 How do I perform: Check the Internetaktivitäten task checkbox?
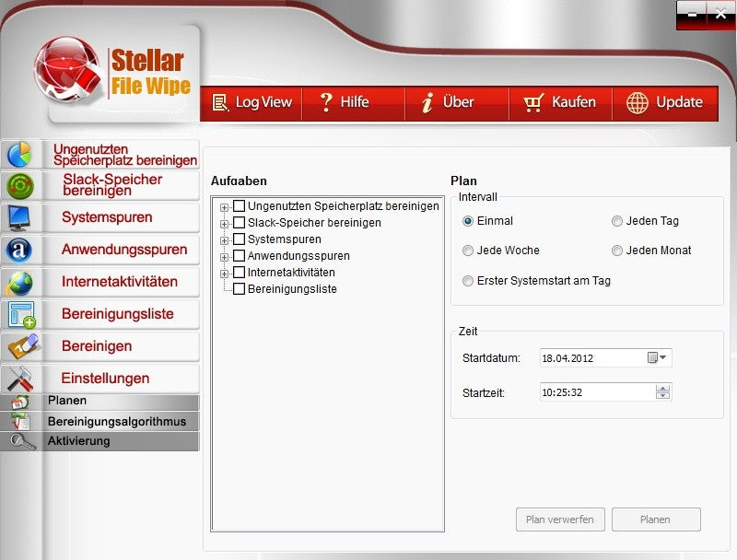click(239, 272)
